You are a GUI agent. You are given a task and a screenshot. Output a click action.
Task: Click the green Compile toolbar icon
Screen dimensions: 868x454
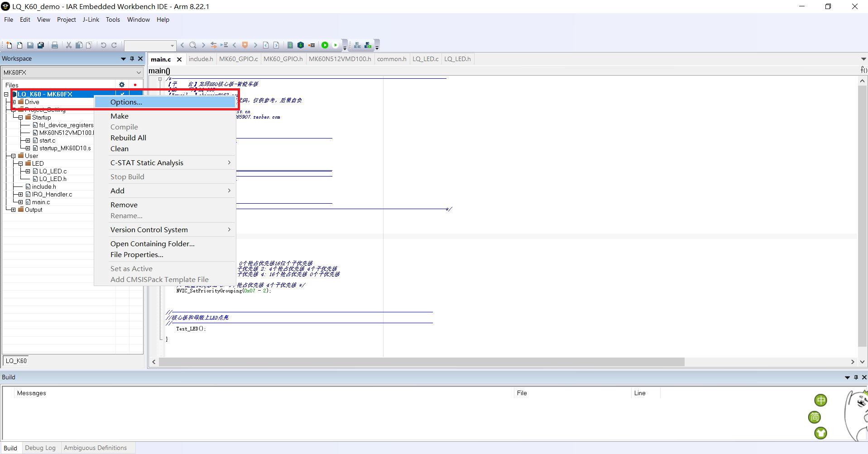(x=290, y=45)
